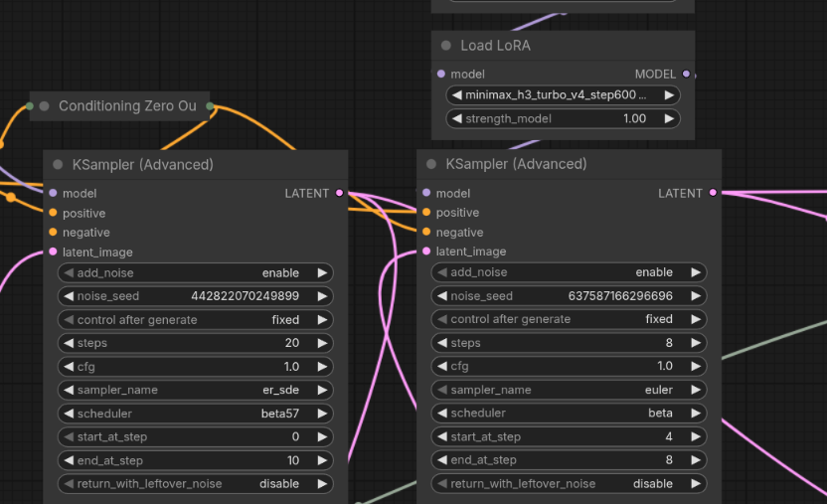Increase end_at_step on left KSampler
827x504 pixels.
322,460
